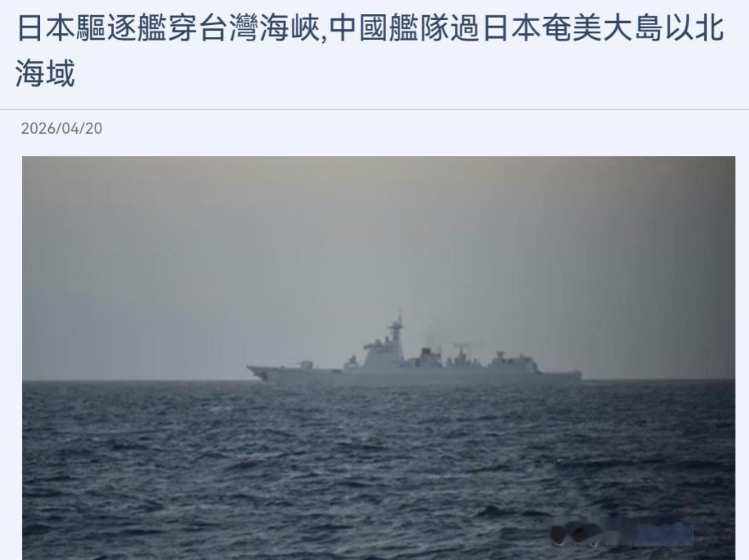Click the text 奄美大島 in headline
The width and height of the screenshot is (749, 560).
click(x=603, y=28)
